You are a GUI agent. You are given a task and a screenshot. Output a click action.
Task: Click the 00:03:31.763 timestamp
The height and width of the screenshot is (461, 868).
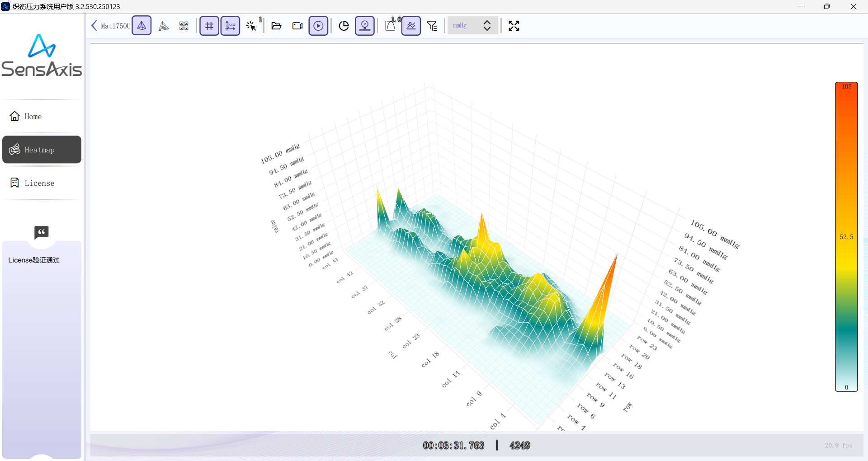click(453, 446)
